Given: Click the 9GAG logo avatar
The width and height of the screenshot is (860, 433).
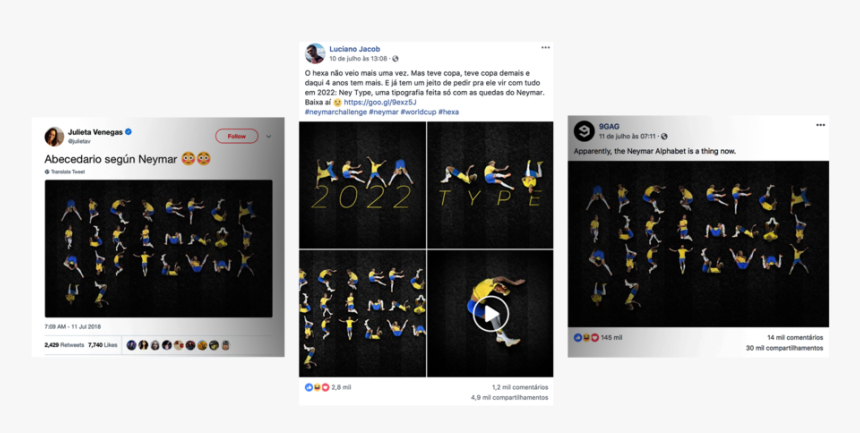Looking at the screenshot, I should coord(584,131).
